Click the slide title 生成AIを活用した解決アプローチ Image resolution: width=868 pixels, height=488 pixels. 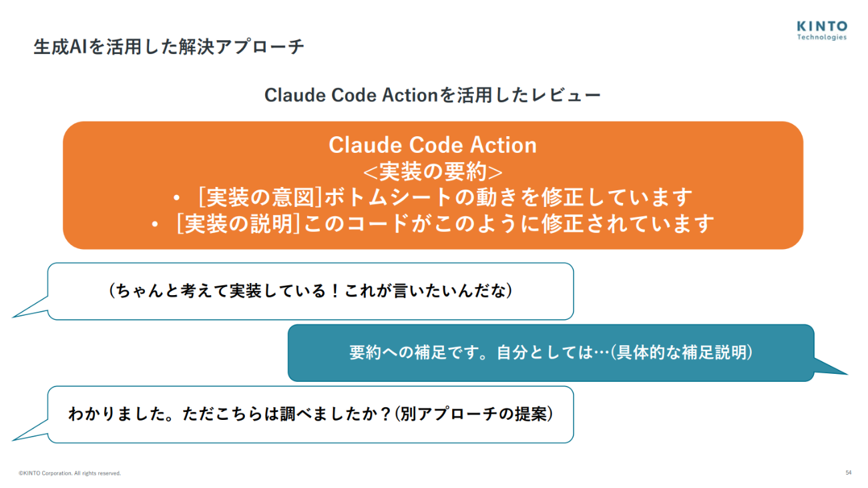168,47
